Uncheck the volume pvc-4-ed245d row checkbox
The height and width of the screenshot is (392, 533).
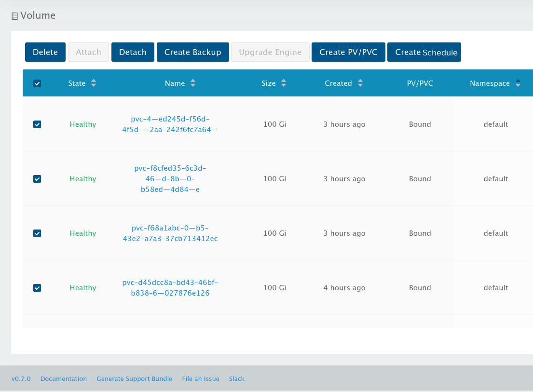[37, 124]
